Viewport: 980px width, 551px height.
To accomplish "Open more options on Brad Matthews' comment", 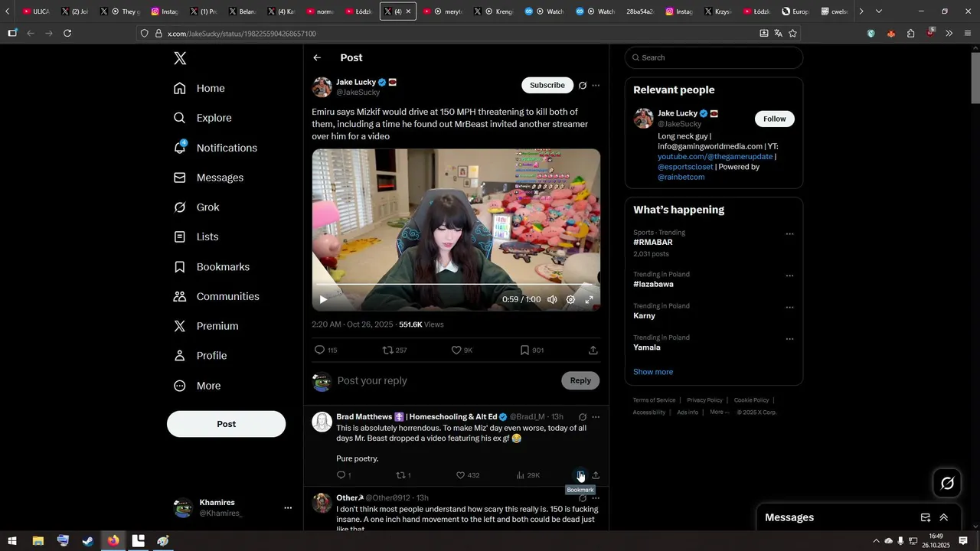I will (596, 417).
